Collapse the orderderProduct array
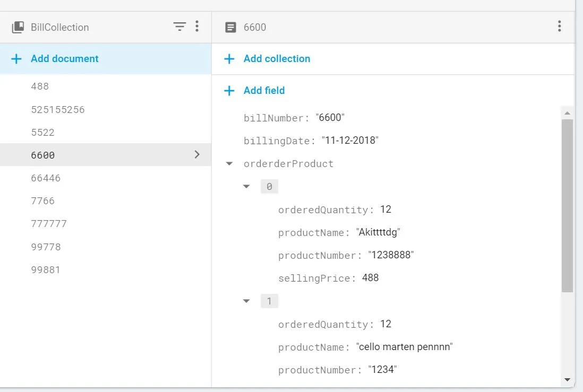Screen dimensions: 583x392 pyautogui.click(x=229, y=164)
